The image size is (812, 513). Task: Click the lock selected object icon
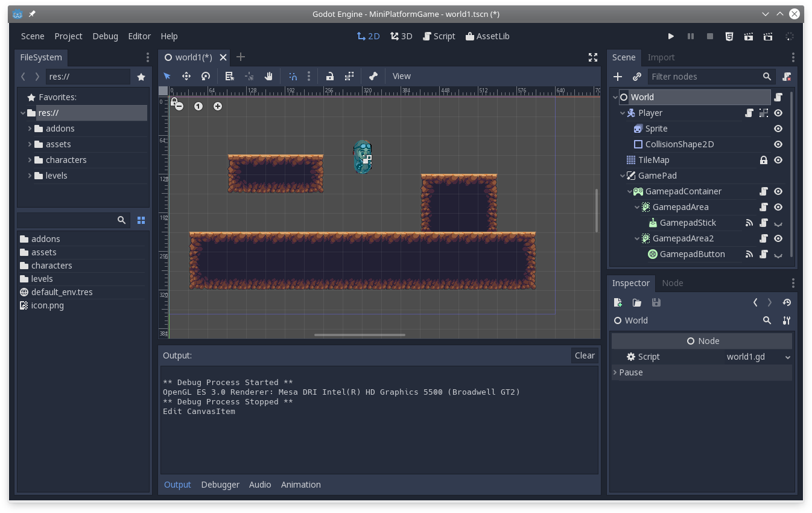[x=330, y=76]
